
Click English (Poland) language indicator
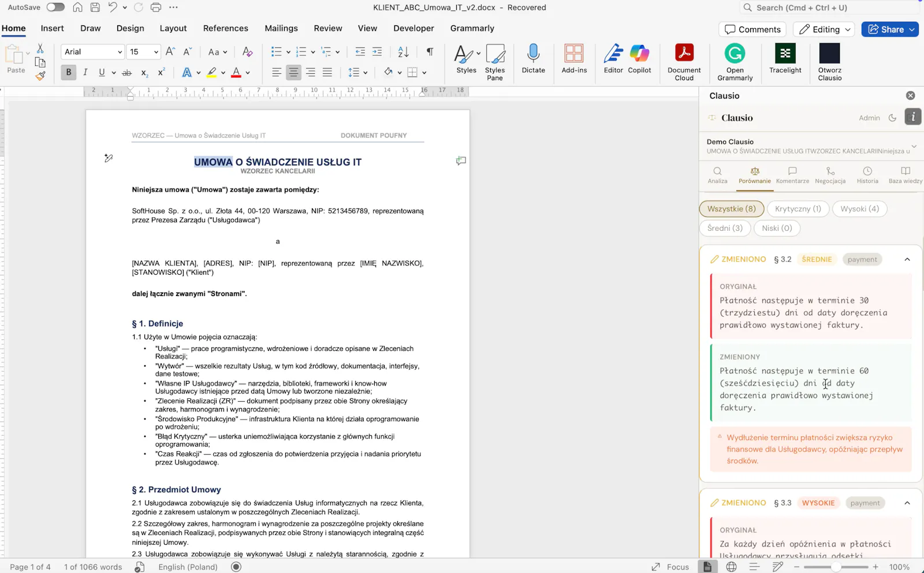click(x=188, y=567)
